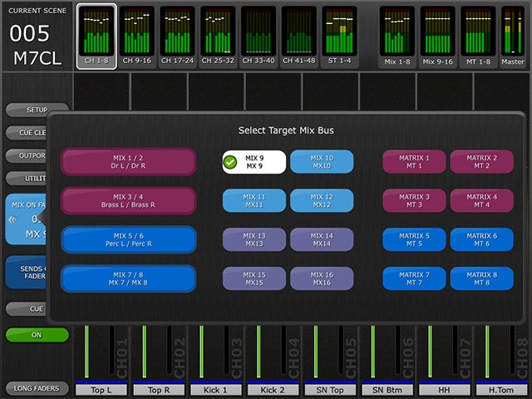The width and height of the screenshot is (532, 399).
Task: Click the Kick 1 channel name label
Action: 217,389
